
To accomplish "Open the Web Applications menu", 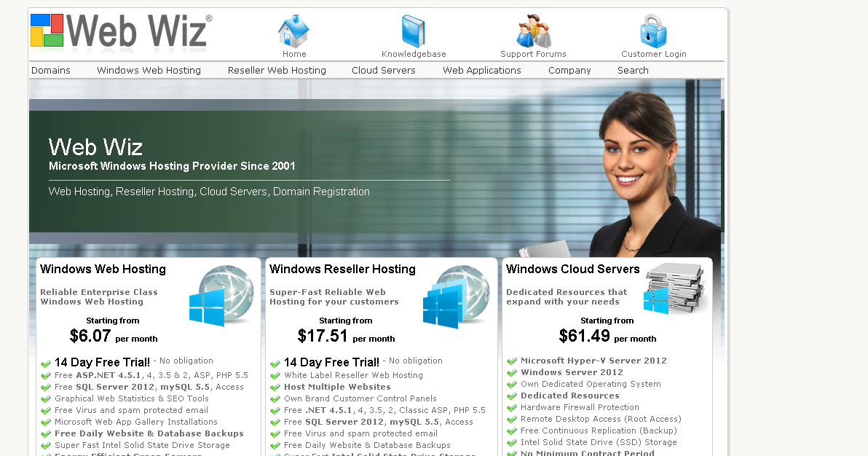I will tap(482, 71).
